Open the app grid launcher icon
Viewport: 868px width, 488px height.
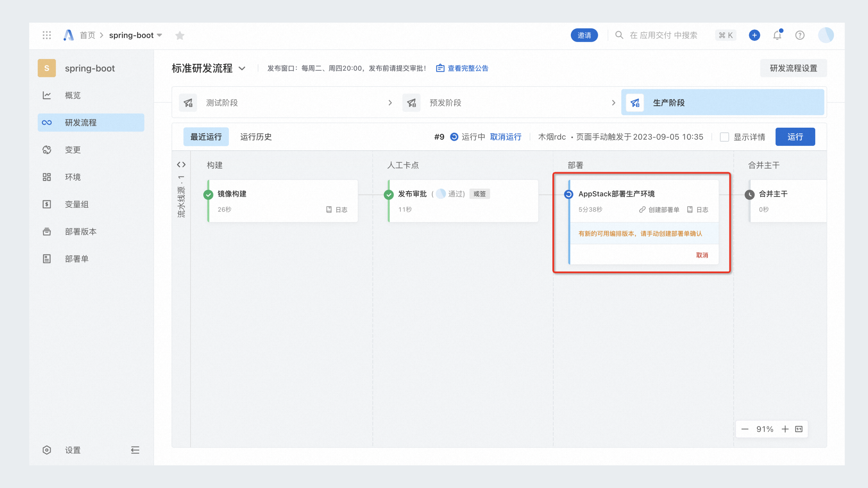click(x=46, y=35)
